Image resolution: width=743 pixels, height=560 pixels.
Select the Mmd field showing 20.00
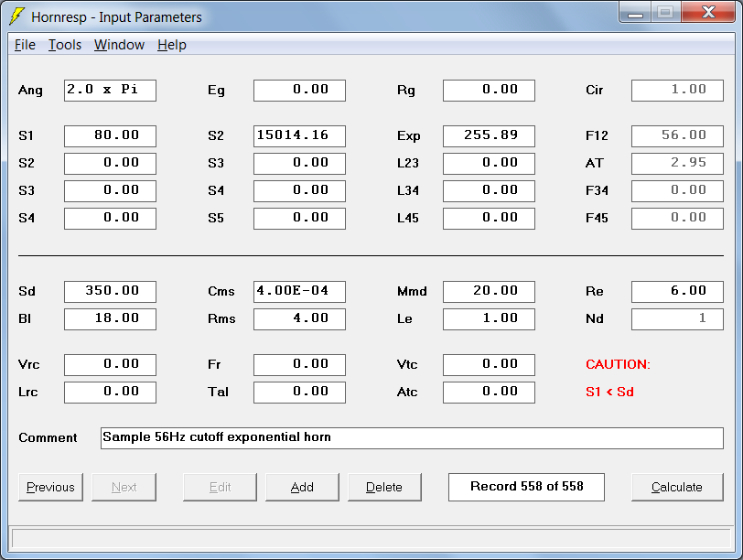tap(489, 291)
